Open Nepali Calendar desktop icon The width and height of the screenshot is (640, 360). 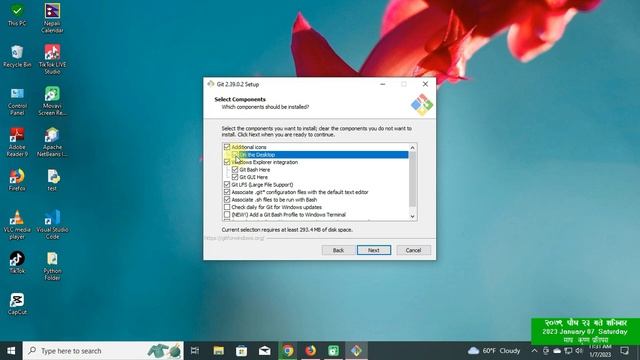point(52,18)
